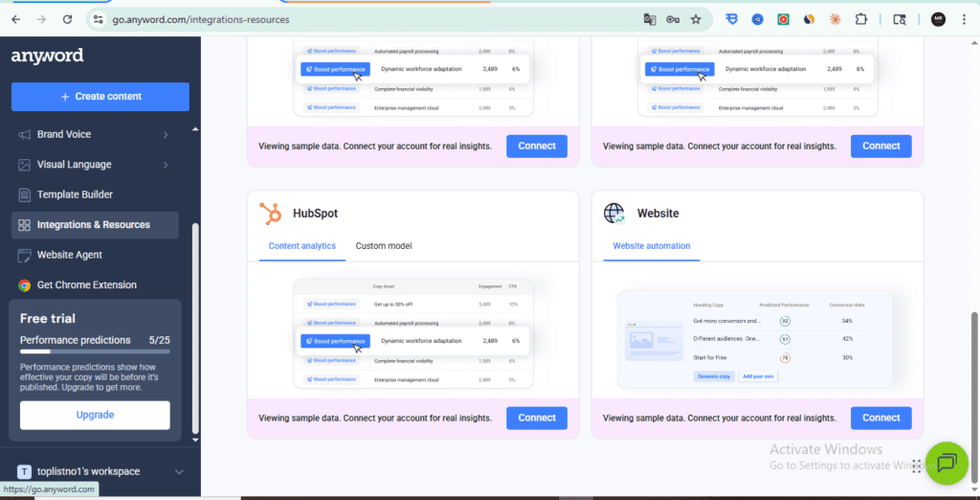
Task: Open the password key icon
Action: [x=673, y=19]
